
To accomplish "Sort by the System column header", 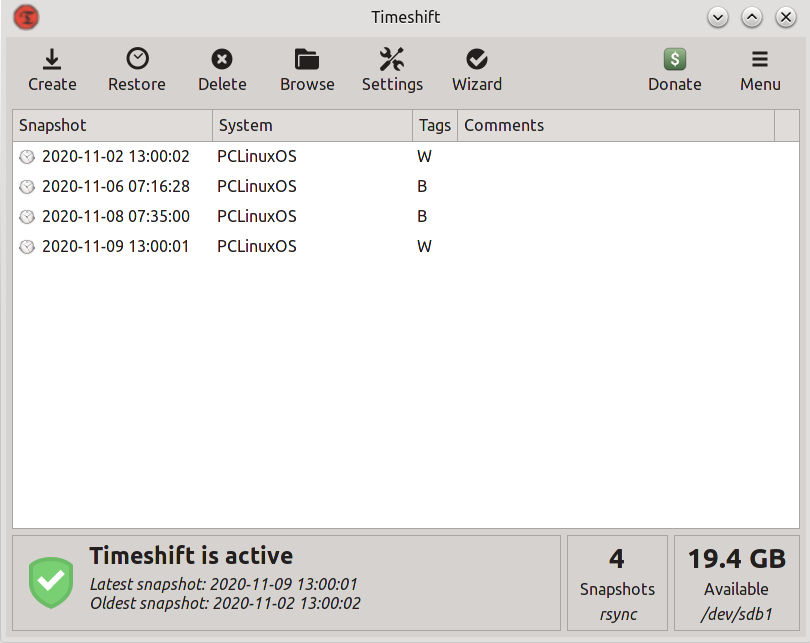I will [x=313, y=126].
